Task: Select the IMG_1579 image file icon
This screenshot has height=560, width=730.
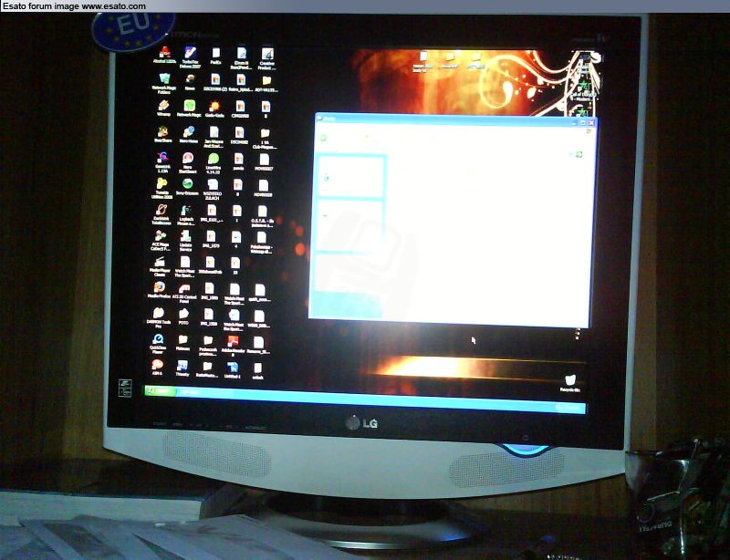Action: (211, 239)
